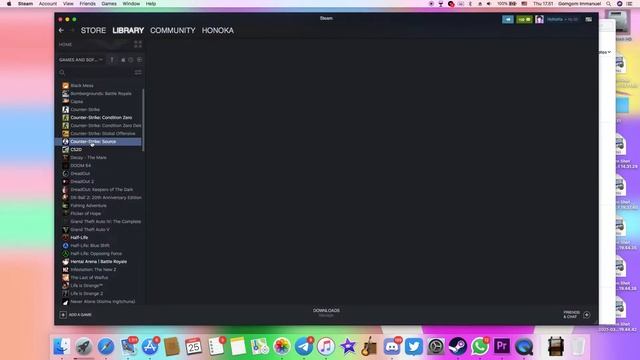Click the green notifications button
The width and height of the screenshot is (640, 360).
(524, 19)
